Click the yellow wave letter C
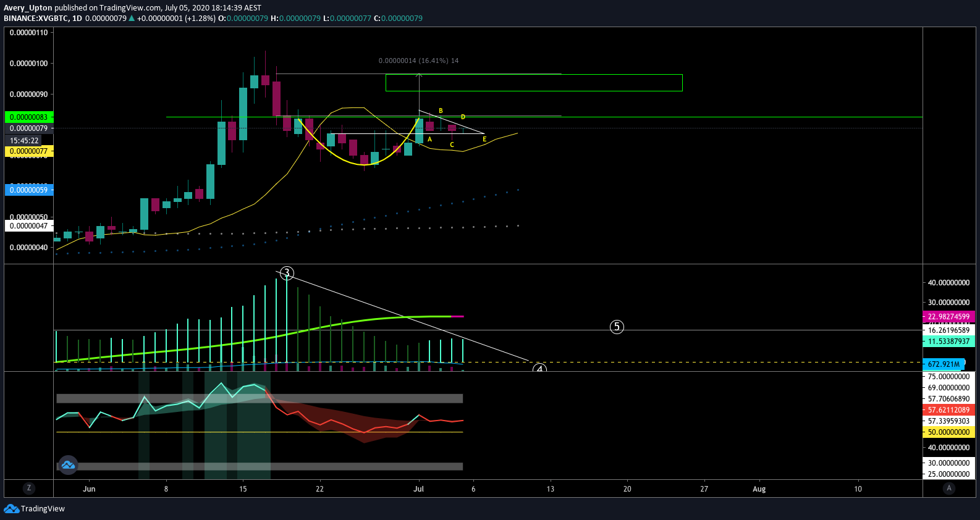The image size is (980, 520). click(452, 145)
